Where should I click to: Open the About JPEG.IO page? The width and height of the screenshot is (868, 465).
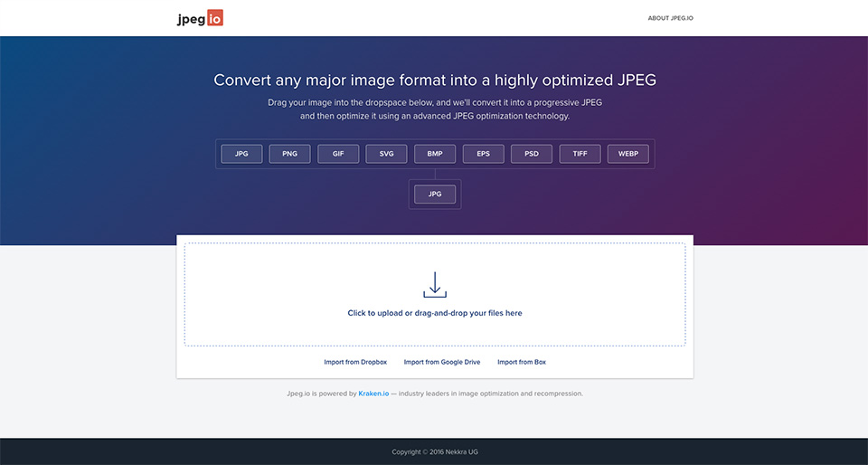[x=670, y=18]
